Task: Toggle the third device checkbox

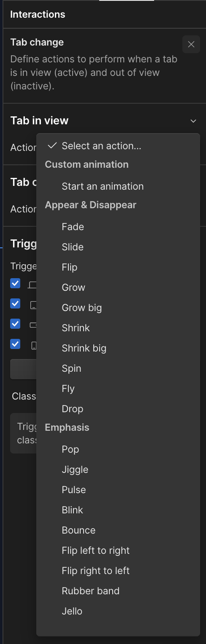Action: click(x=15, y=324)
